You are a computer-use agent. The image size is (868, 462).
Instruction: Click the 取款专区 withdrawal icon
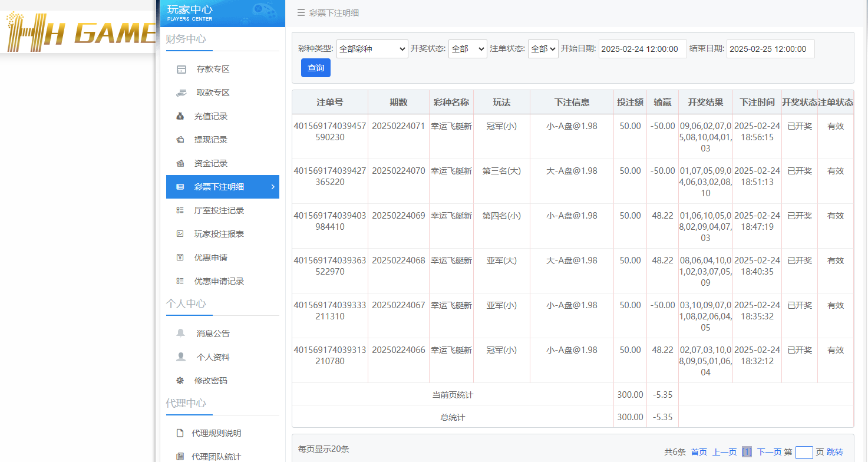(x=180, y=93)
